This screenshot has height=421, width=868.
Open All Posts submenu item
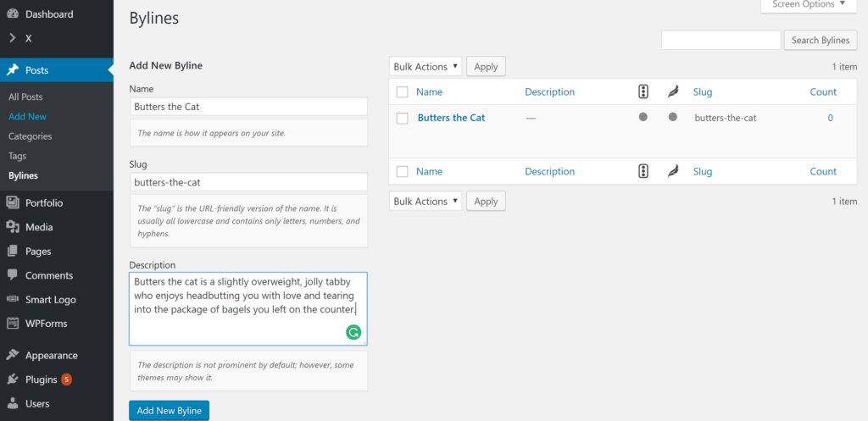(x=25, y=97)
